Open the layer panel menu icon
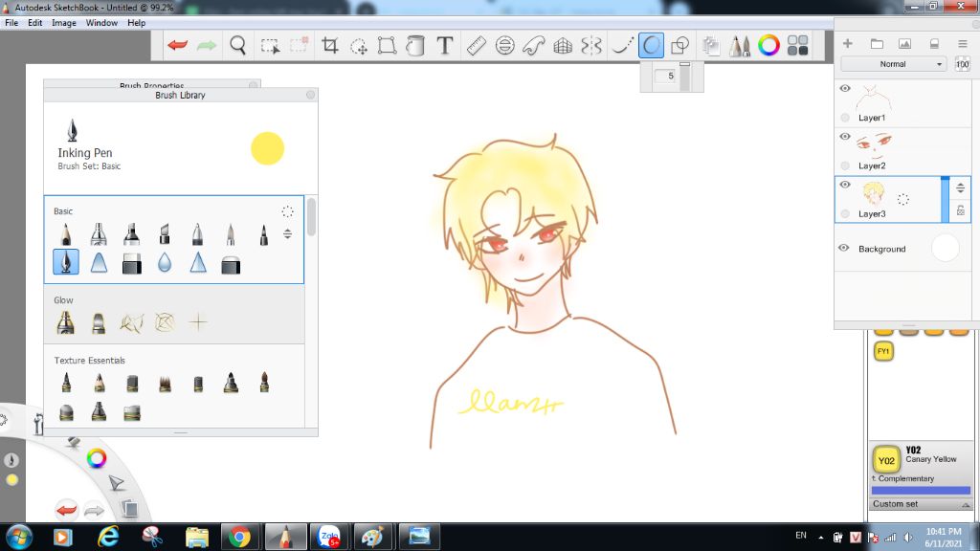 tap(963, 43)
